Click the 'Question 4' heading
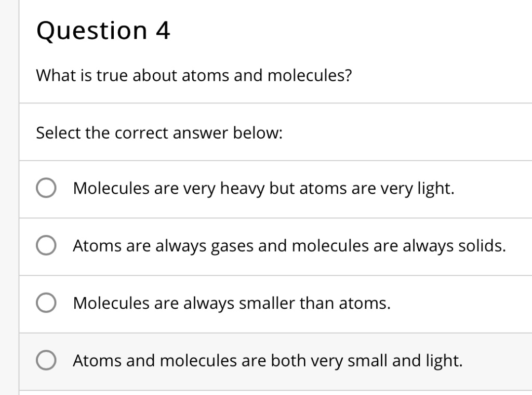Screen dimensions: 532x395 pyautogui.click(x=103, y=30)
